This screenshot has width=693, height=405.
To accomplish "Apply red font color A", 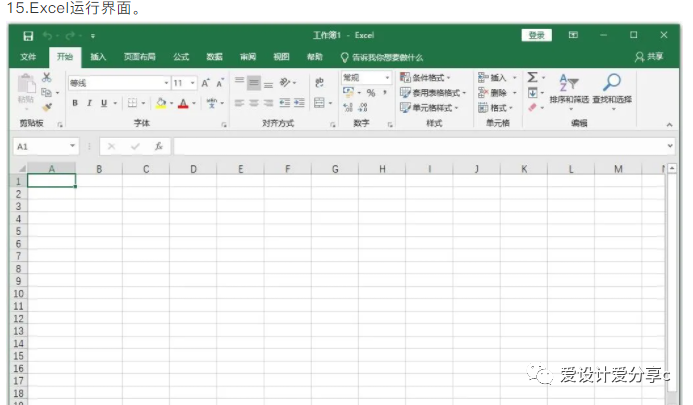I will click(x=183, y=103).
